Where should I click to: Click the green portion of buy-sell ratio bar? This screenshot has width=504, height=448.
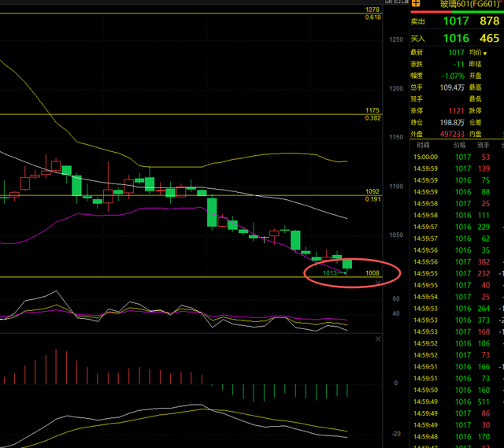tap(478, 12)
